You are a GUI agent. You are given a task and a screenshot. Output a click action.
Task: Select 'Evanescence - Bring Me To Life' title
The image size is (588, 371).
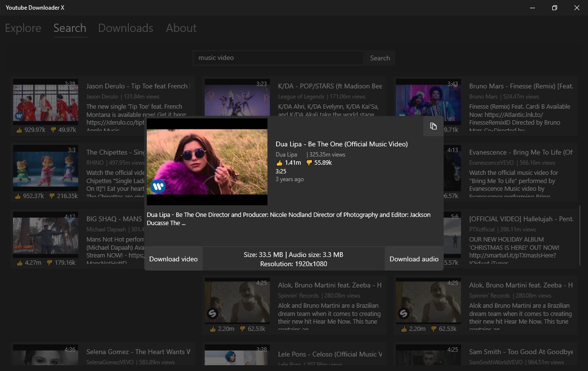click(x=521, y=152)
